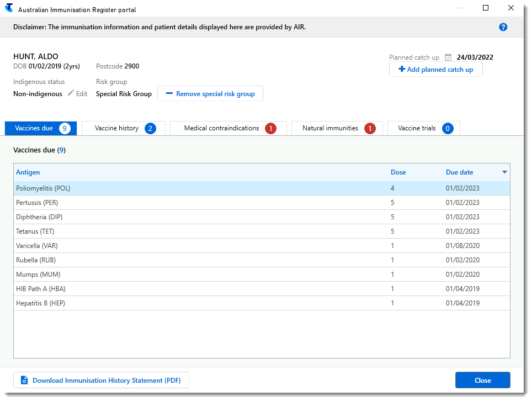
Task: Select the Varicella (VAR) row
Action: (262, 245)
